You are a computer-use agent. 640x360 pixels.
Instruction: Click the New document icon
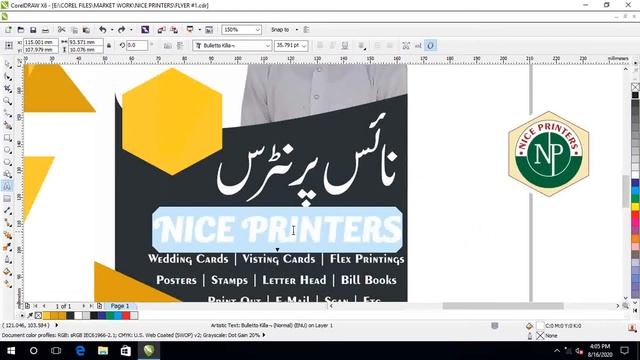[x=8, y=30]
